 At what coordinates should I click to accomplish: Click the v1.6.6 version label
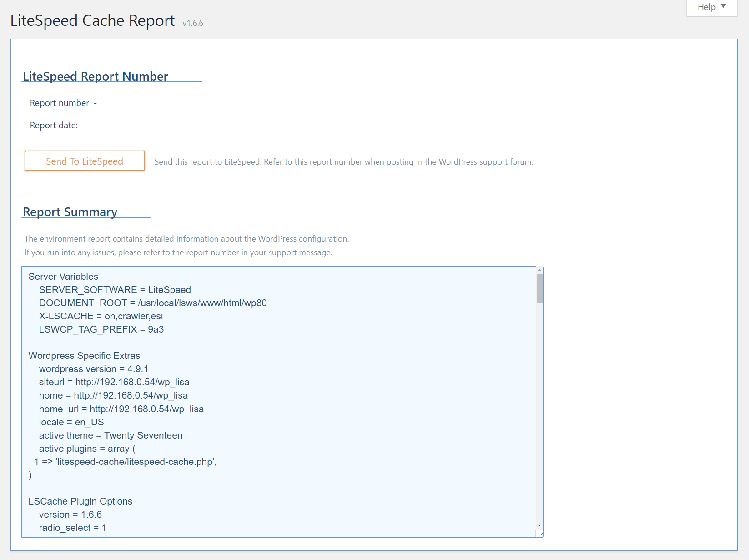pos(193,23)
